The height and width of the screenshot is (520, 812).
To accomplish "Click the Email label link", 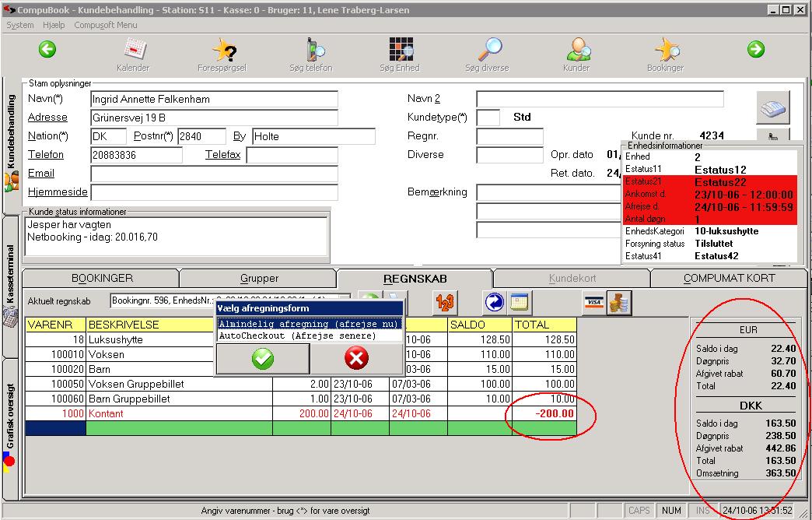I will [41, 173].
